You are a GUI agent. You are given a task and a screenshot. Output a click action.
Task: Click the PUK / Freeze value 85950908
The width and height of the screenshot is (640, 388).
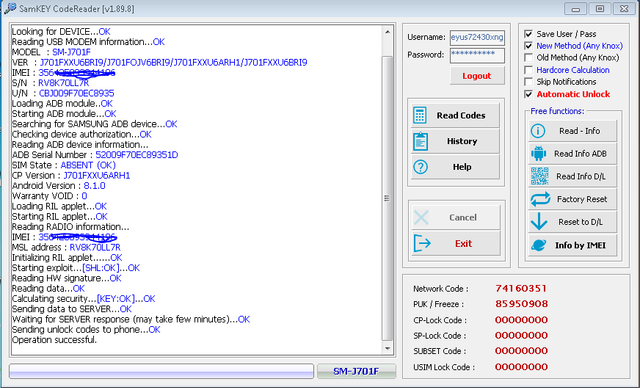(x=521, y=304)
